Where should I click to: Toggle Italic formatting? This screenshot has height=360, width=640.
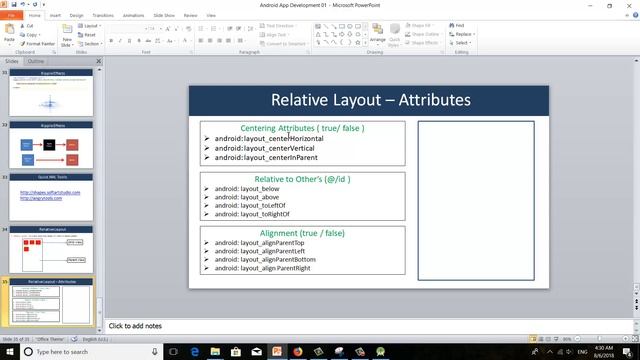click(120, 41)
